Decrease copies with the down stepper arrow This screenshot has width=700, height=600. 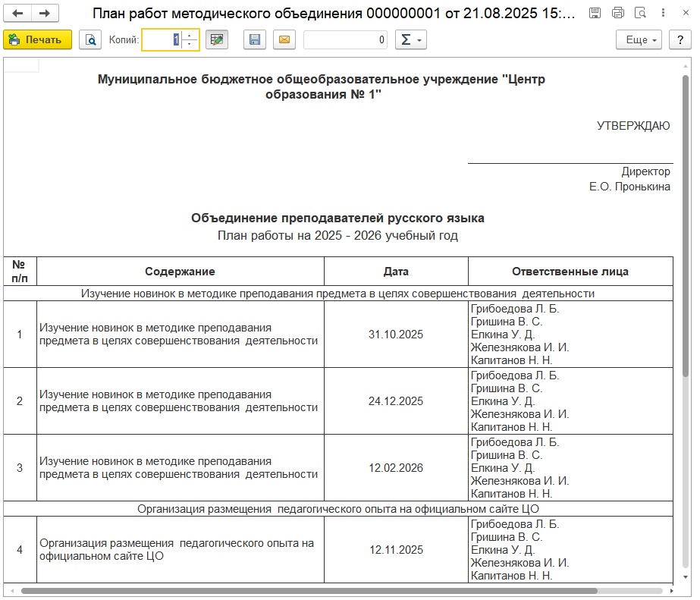point(190,44)
